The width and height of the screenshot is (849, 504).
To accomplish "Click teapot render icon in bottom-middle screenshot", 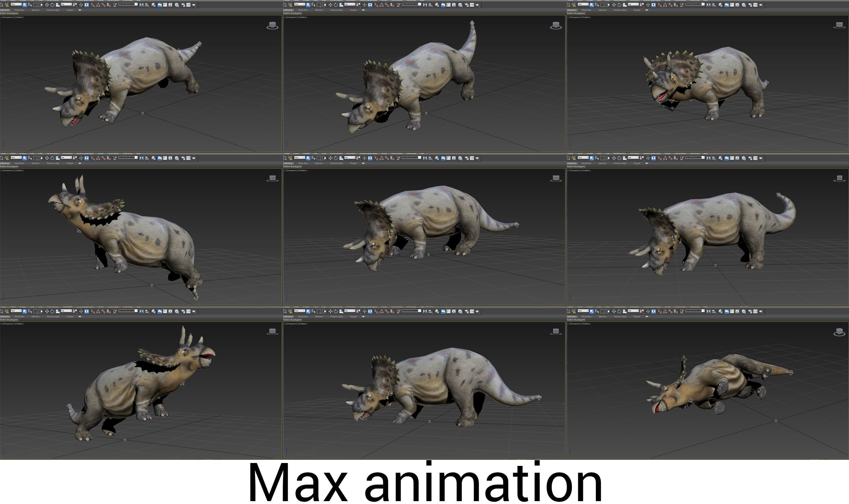I will (x=478, y=311).
